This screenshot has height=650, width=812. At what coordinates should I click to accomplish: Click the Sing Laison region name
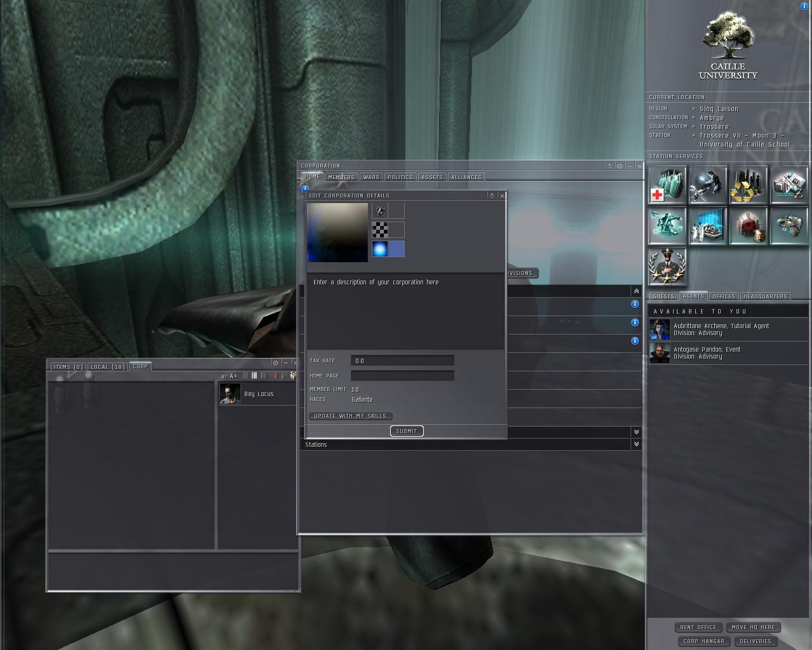719,109
